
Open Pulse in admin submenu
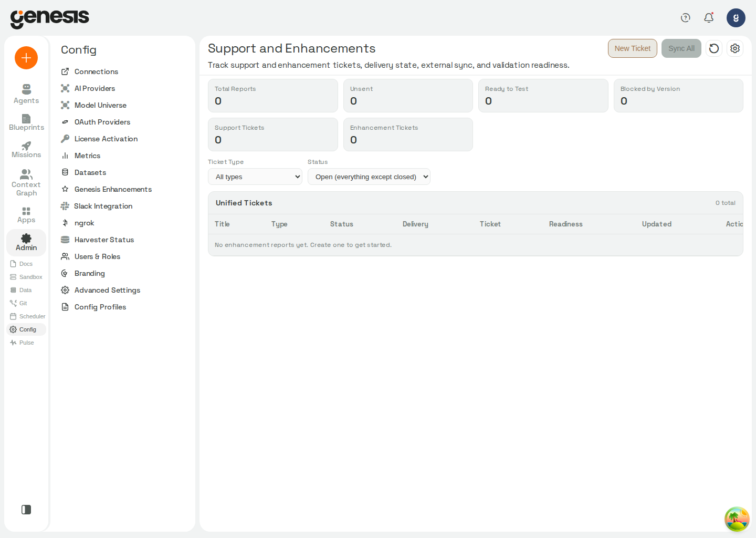[x=26, y=343]
